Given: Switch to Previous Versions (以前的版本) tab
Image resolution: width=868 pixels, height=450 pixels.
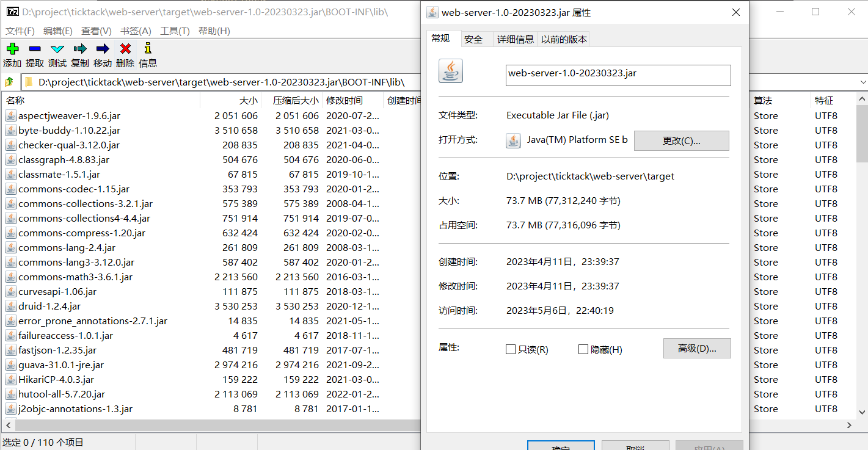Looking at the screenshot, I should tap(564, 39).
